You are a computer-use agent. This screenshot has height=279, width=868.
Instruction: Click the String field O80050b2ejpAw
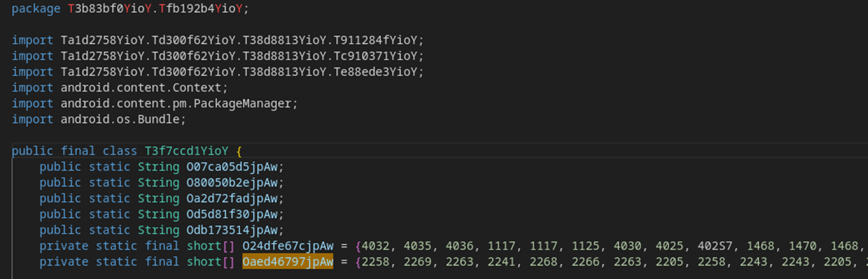point(231,183)
